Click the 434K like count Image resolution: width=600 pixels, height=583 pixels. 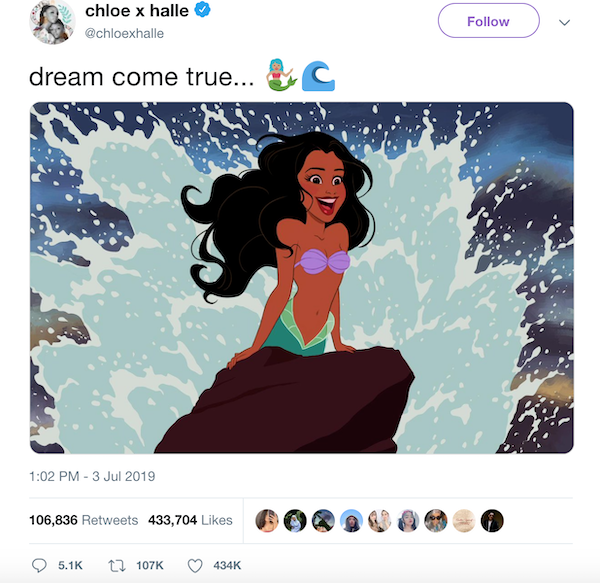228,565
